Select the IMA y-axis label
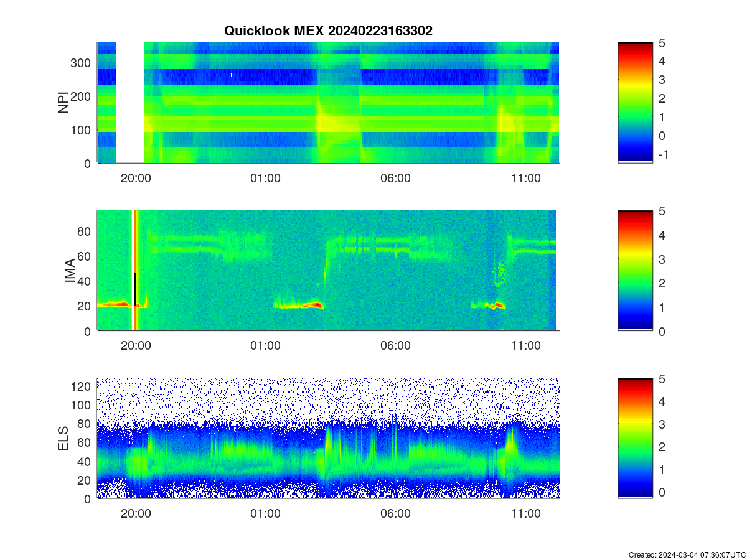The height and width of the screenshot is (560, 747). [70, 271]
